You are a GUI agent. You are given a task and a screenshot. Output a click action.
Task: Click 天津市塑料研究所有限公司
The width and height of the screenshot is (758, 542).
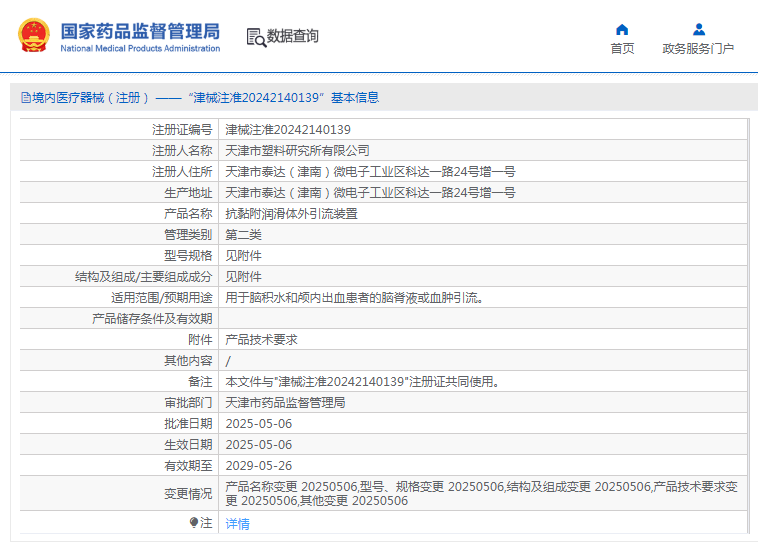[297, 151]
